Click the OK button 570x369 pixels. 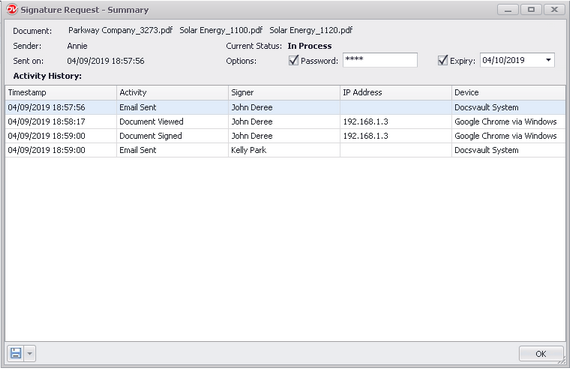point(541,353)
